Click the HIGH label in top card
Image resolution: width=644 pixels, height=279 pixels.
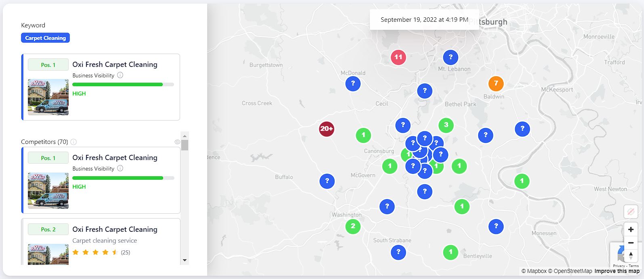coord(79,94)
